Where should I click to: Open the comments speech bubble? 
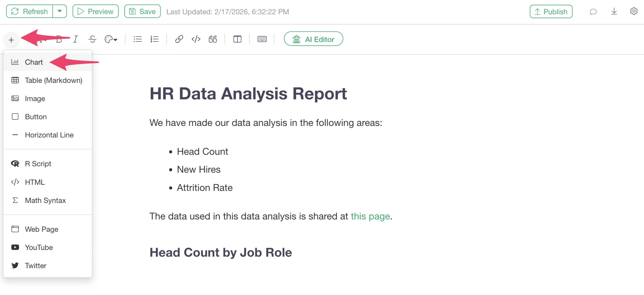593,12
